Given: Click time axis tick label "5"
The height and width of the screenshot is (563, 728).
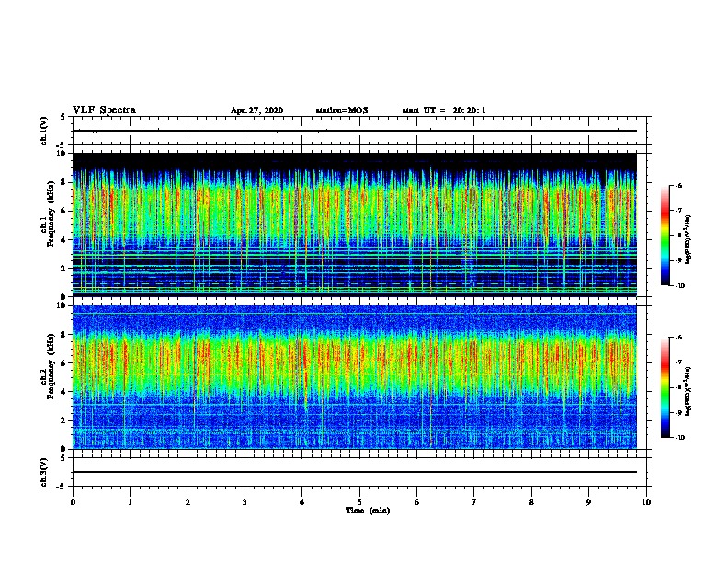Looking at the screenshot, I should pyautogui.click(x=359, y=502).
